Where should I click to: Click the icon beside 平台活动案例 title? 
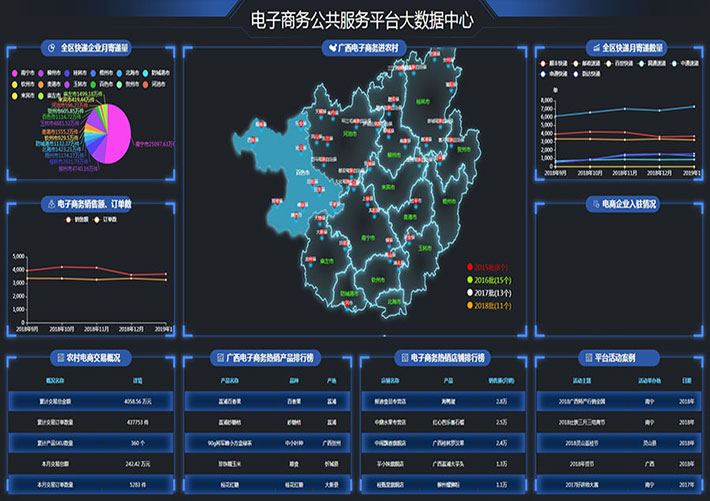click(589, 358)
